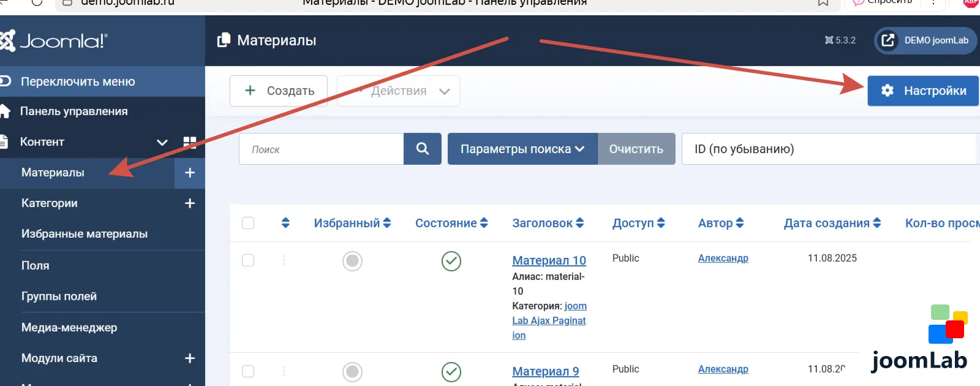Collapse the Контент menu chevron
The image size is (980, 386).
162,142
